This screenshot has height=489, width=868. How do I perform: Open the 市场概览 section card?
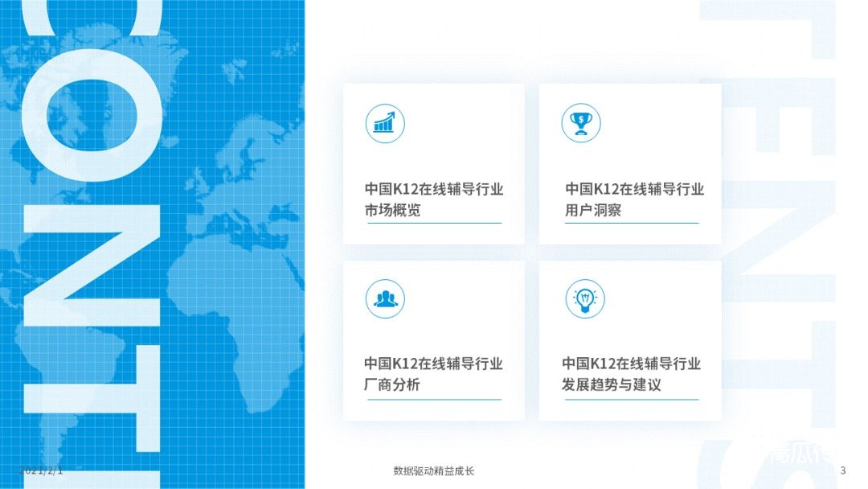(x=433, y=164)
